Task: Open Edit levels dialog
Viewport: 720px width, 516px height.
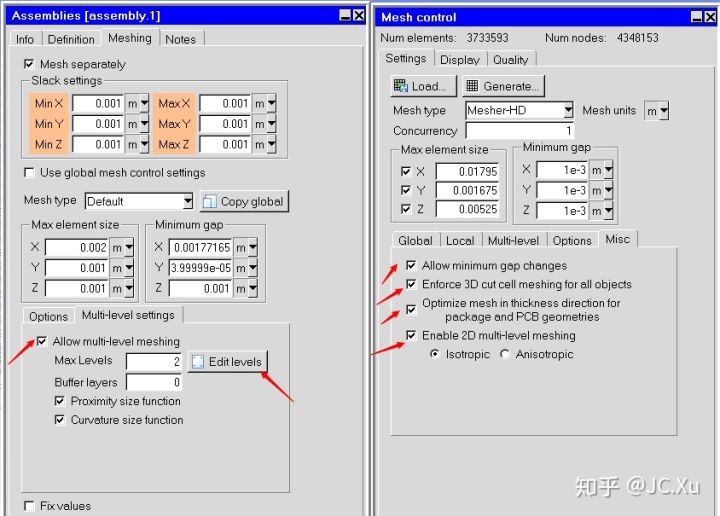Action: pyautogui.click(x=228, y=362)
